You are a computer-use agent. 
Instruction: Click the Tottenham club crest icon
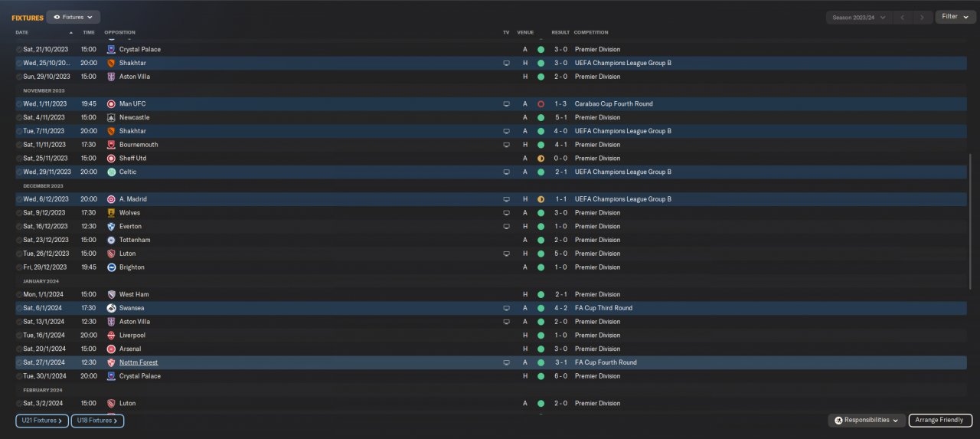coord(112,240)
